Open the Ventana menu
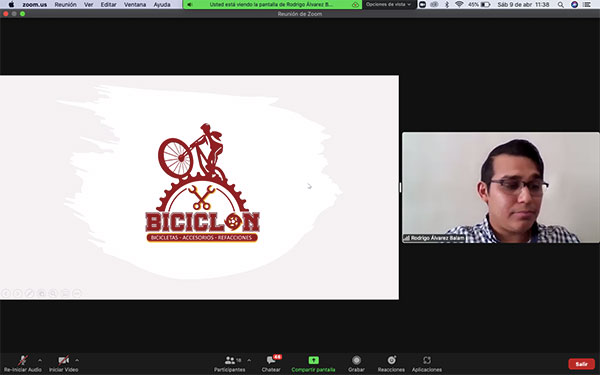Viewport: 600px width, 375px height. tap(135, 5)
